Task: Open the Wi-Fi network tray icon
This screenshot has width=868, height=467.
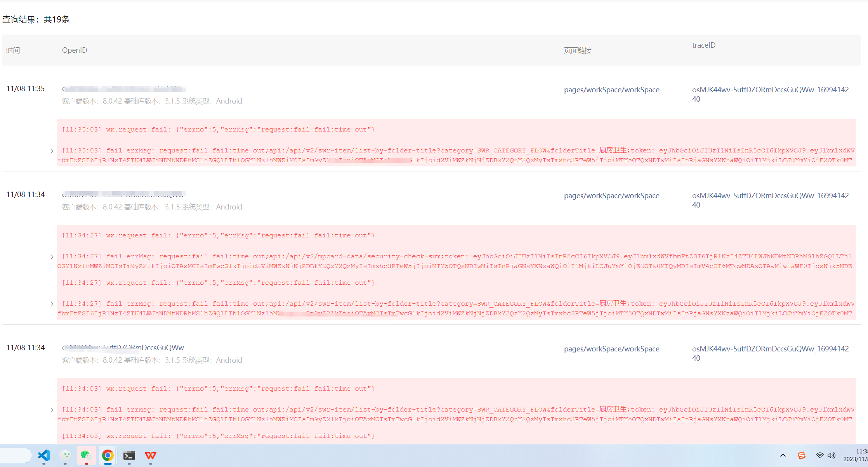Action: click(819, 455)
